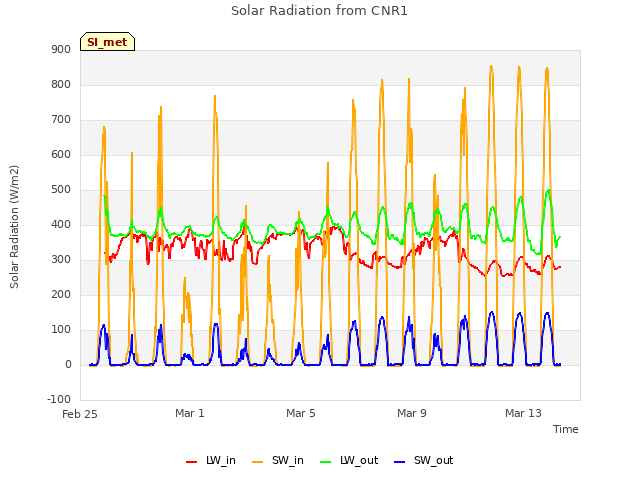Click the -100 y-axis tick label
The height and width of the screenshot is (480, 640).
click(59, 400)
